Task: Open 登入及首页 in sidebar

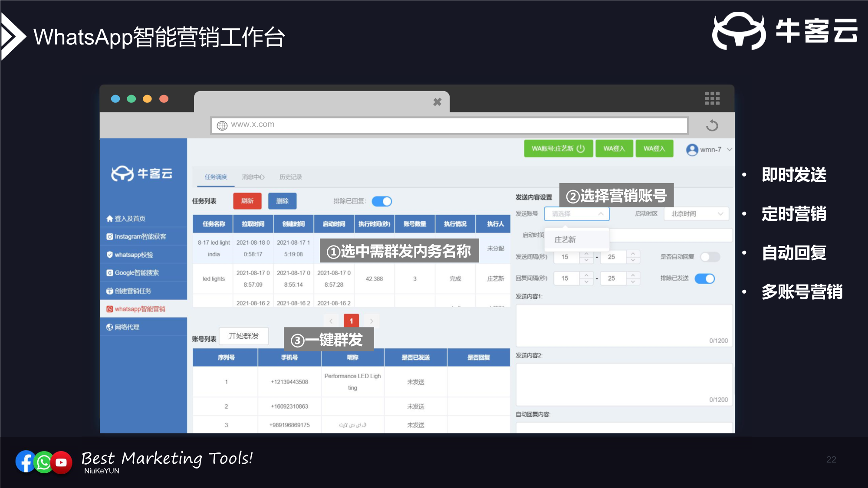Action: click(x=143, y=219)
